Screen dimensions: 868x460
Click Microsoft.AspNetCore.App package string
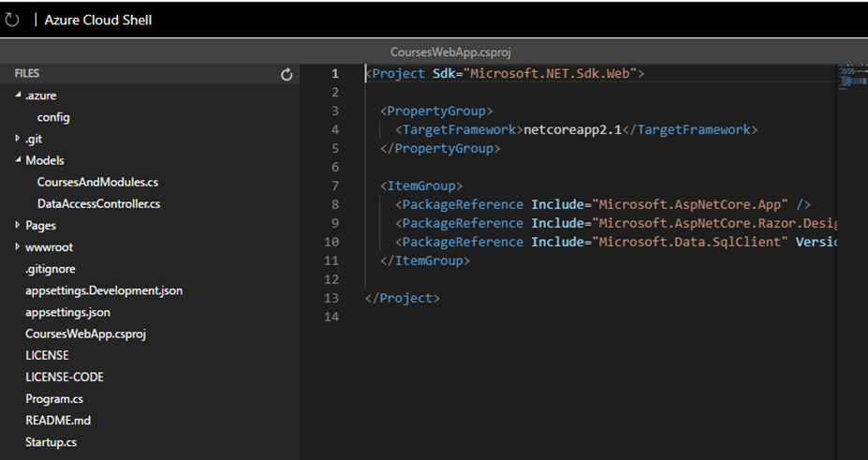point(690,204)
